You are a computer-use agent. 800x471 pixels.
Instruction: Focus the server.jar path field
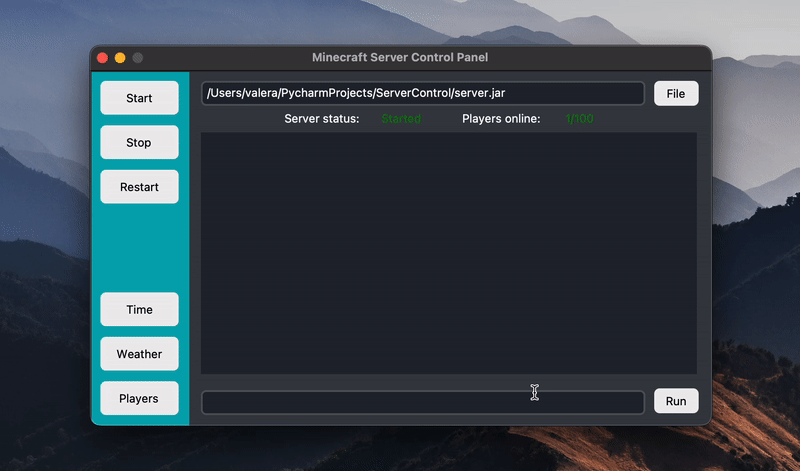pos(423,93)
